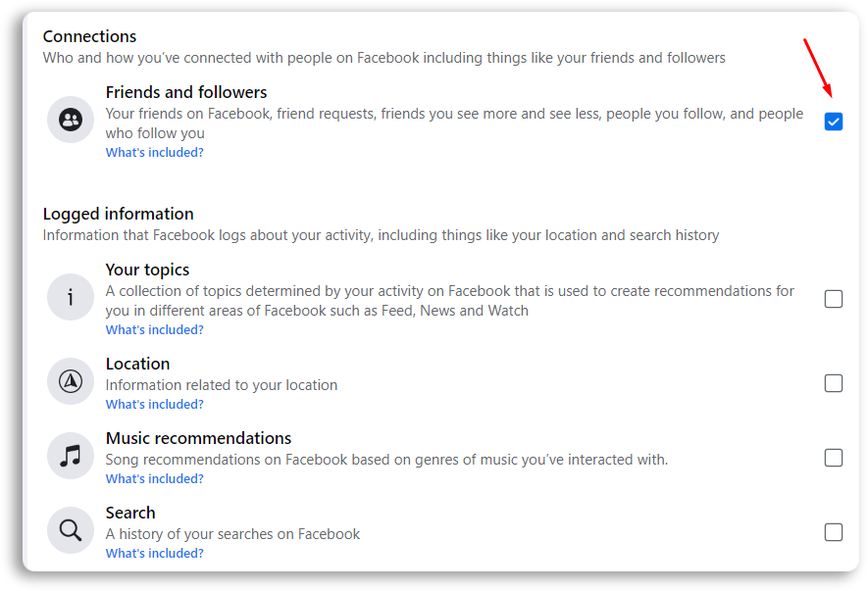Click the Location compass arrow icon
Image resolution: width=868 pixels, height=591 pixels.
[71, 381]
